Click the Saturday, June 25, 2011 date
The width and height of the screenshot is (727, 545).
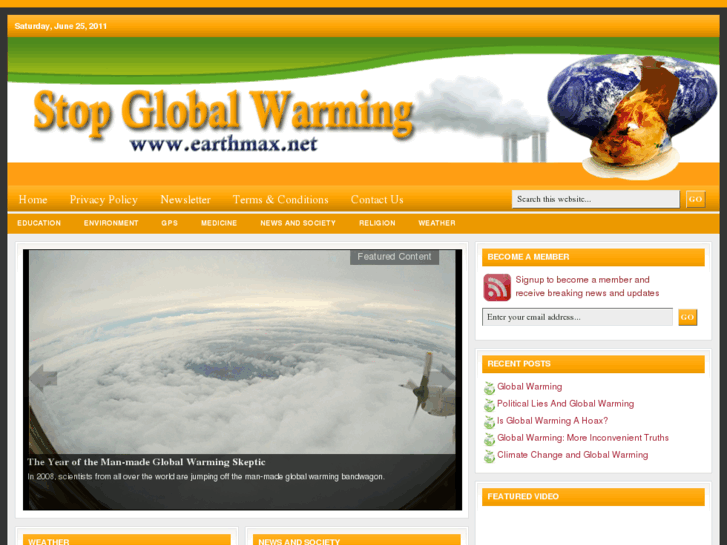[61, 26]
